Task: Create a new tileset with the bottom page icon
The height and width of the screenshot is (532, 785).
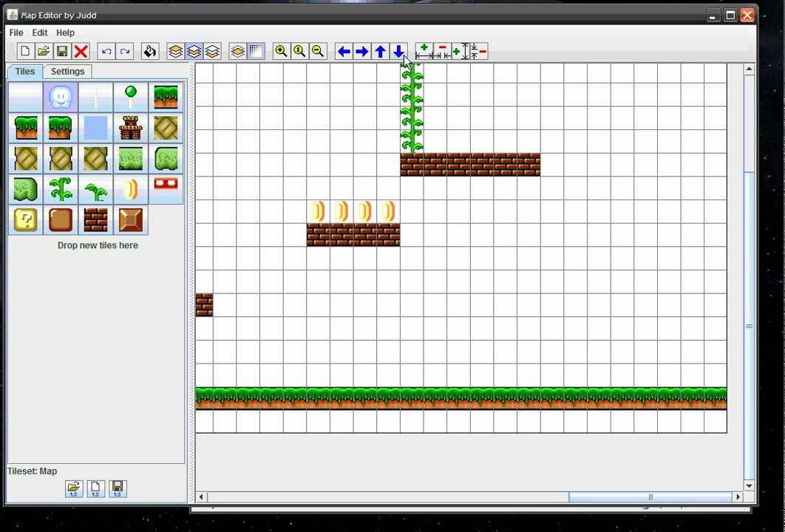Action: (x=95, y=488)
